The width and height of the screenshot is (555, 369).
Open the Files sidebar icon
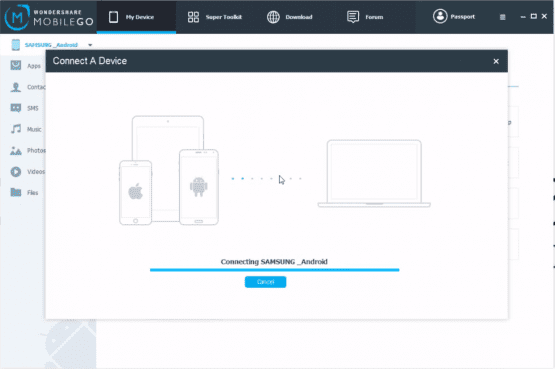(16, 192)
